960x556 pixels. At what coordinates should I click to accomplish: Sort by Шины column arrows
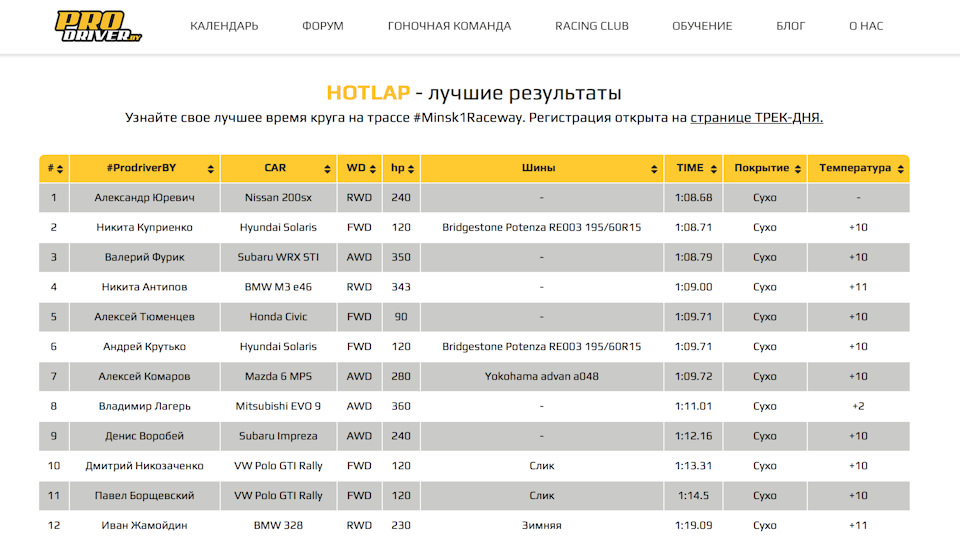point(654,169)
